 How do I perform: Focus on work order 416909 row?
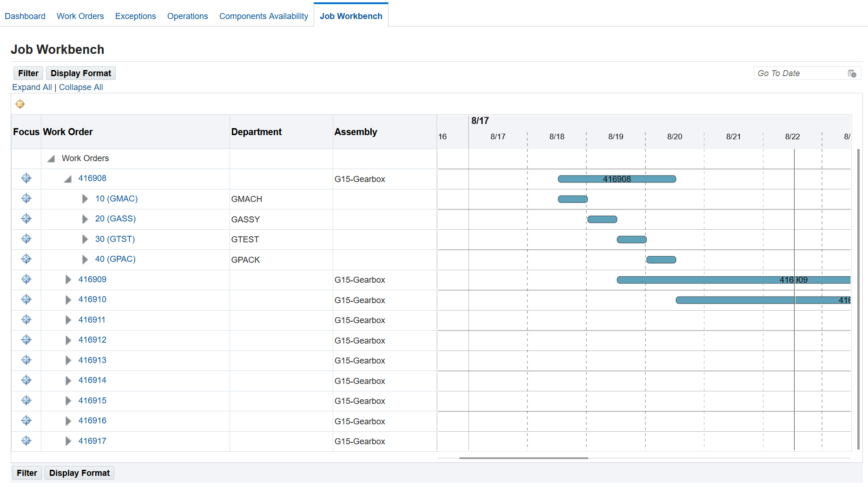26,279
